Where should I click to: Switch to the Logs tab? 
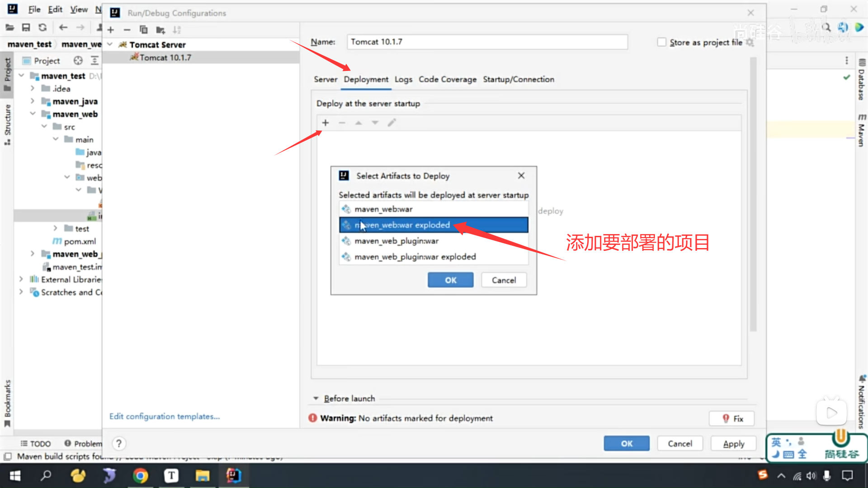point(403,79)
